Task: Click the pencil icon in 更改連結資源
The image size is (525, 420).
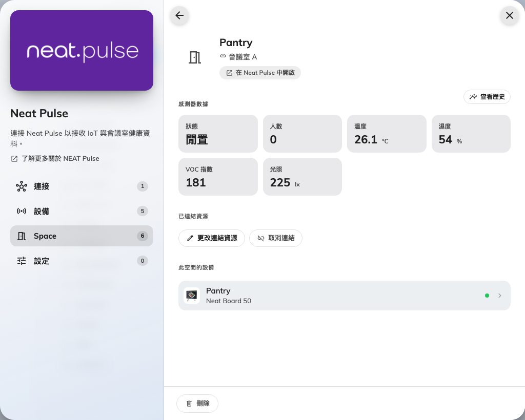Action: tap(190, 238)
